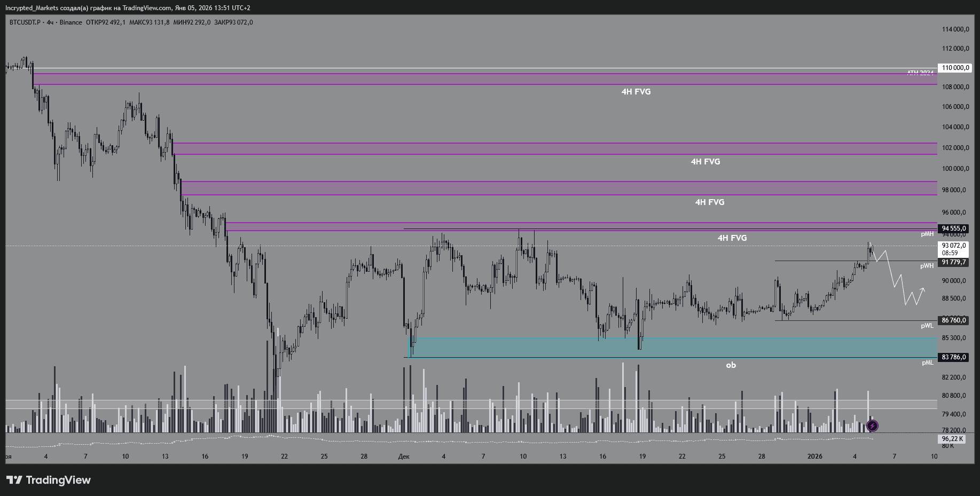Open the BTCUSDT.P symbol in the chart legend
Image resolution: width=980 pixels, height=496 pixels.
[x=25, y=22]
